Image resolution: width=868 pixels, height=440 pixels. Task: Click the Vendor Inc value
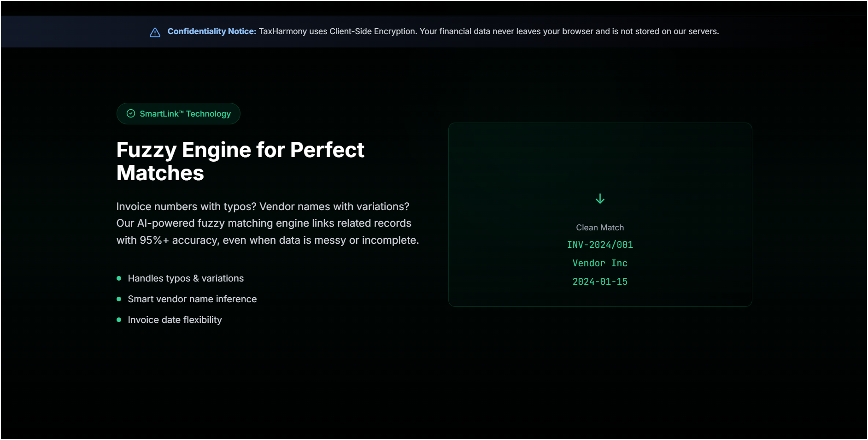click(x=600, y=263)
